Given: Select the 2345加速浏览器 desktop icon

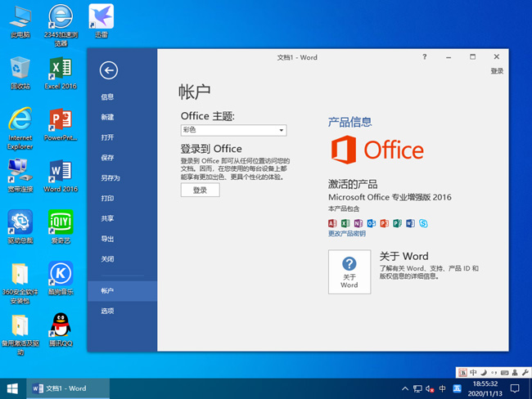Looking at the screenshot, I should [61, 25].
